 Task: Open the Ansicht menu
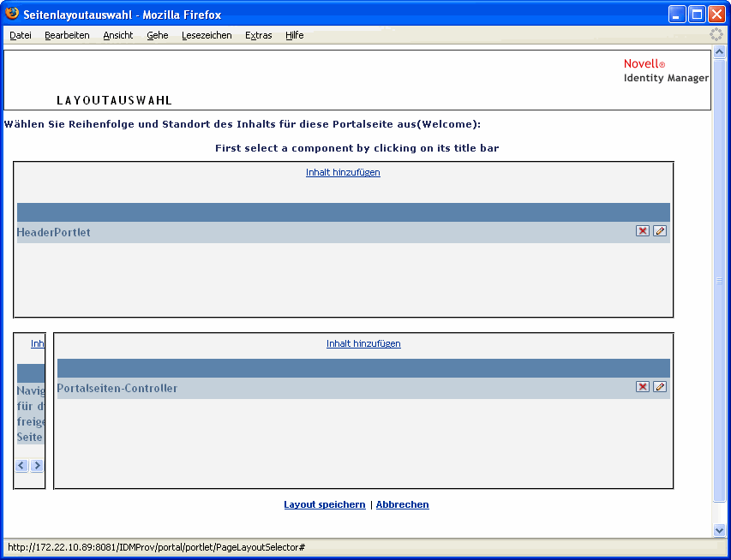118,35
